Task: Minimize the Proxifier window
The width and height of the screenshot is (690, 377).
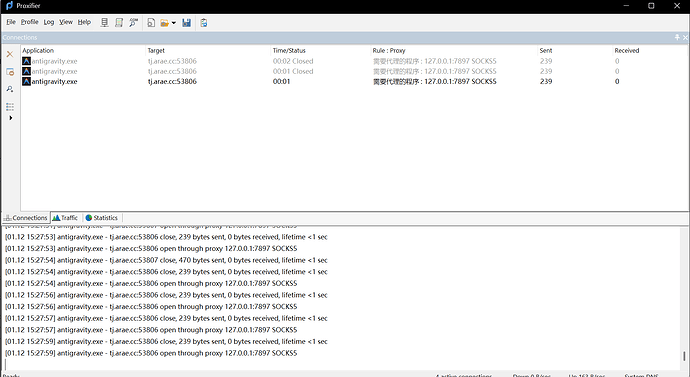Action: pyautogui.click(x=626, y=6)
